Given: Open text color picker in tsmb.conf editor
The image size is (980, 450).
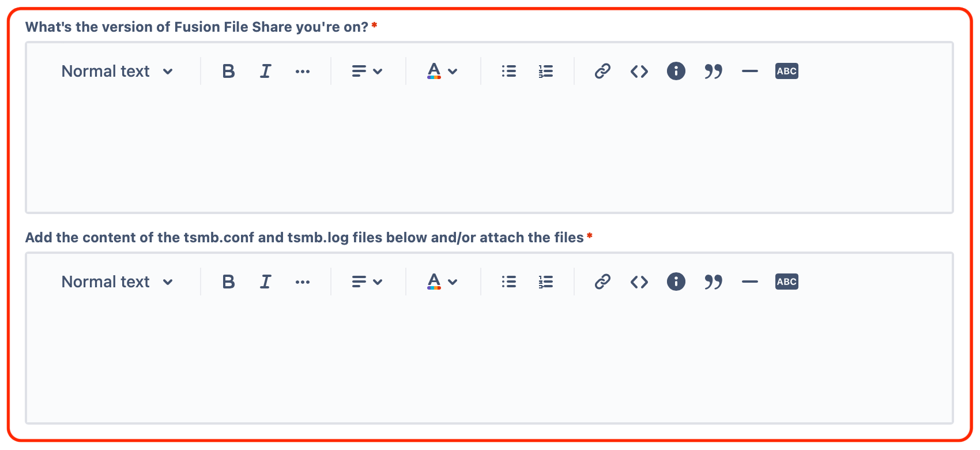Looking at the screenshot, I should [x=442, y=282].
